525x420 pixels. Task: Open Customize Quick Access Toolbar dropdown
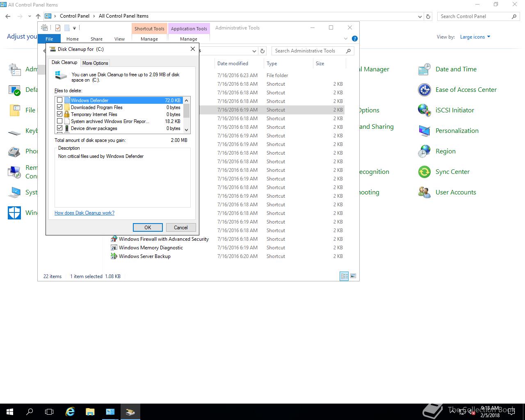click(74, 28)
